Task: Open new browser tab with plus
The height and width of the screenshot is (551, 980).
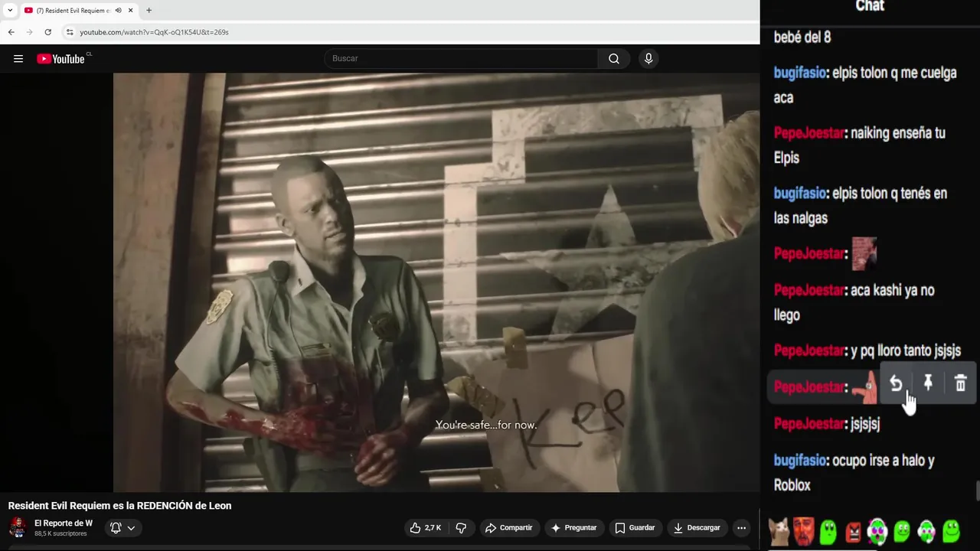Action: point(149,11)
